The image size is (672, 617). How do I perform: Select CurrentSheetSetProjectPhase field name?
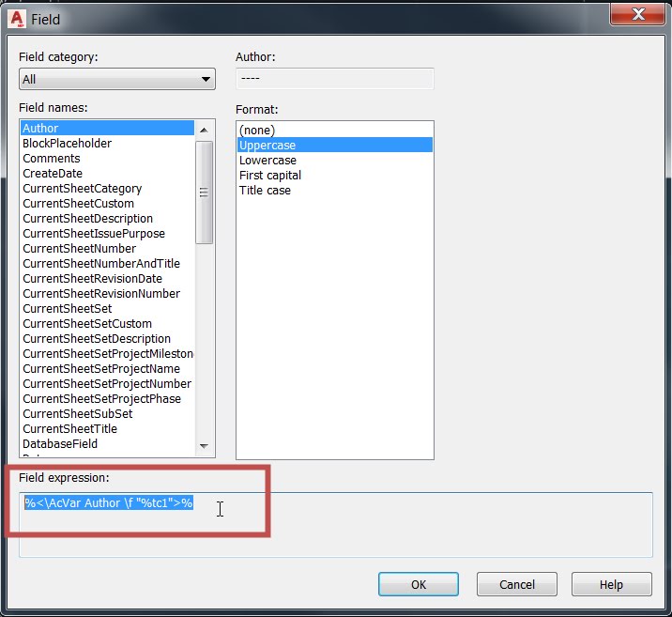(x=107, y=398)
